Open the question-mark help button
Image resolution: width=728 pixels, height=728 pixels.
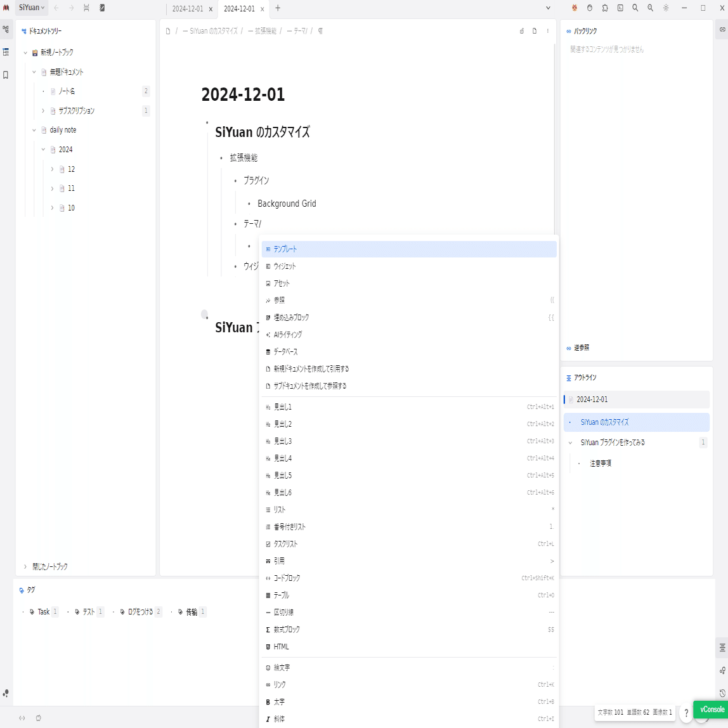(686, 713)
